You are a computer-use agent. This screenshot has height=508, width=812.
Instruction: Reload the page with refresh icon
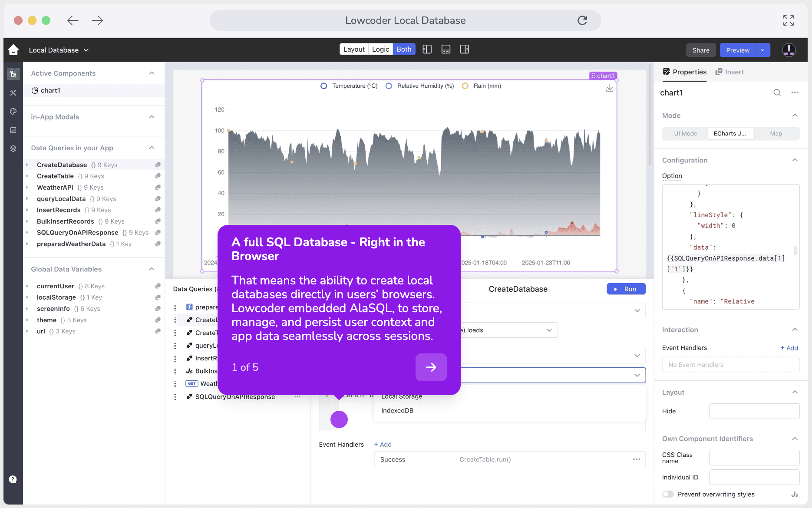click(x=582, y=20)
